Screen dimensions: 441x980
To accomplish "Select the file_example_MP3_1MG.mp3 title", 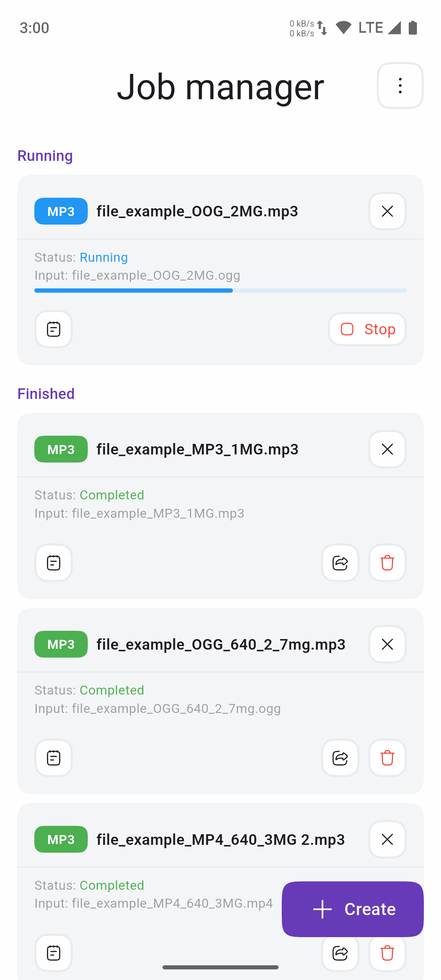I will pos(198,449).
